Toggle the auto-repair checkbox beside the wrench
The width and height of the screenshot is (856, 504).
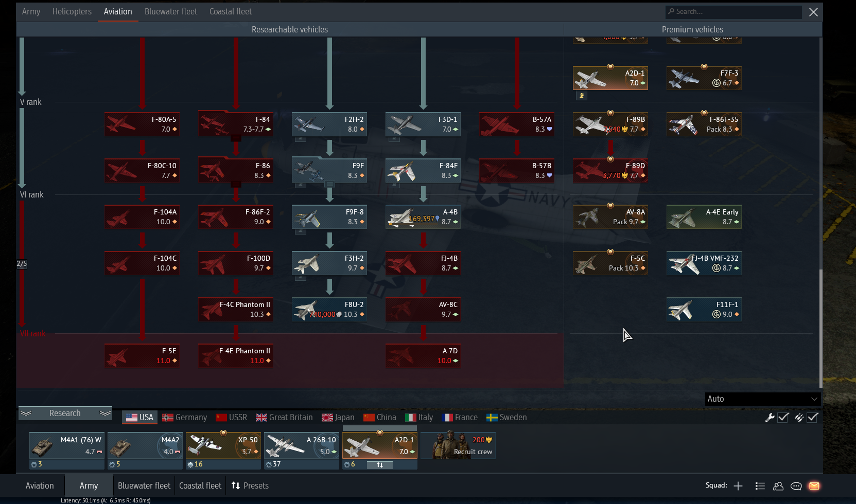tap(783, 418)
